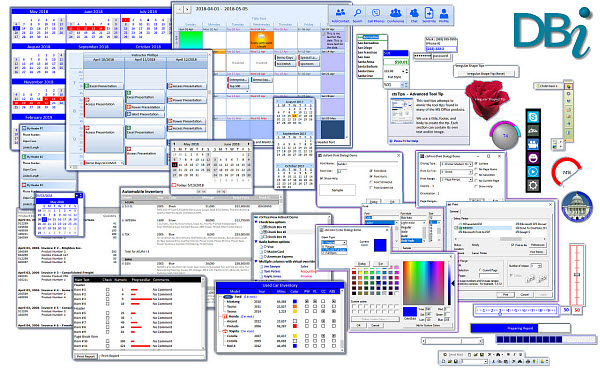Click the Send File icon
This screenshot has height=368, width=600.
point(429,14)
